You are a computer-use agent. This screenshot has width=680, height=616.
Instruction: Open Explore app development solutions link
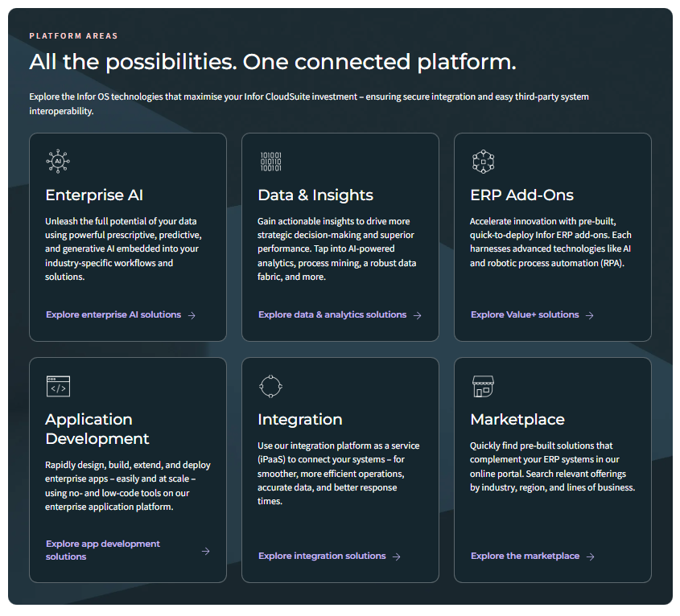(103, 550)
